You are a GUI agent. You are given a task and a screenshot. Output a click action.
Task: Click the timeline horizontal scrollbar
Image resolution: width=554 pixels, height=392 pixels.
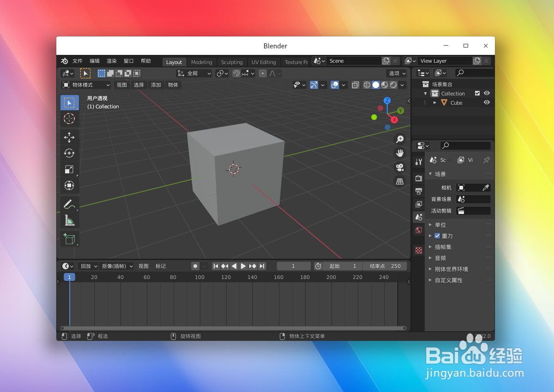(x=234, y=328)
